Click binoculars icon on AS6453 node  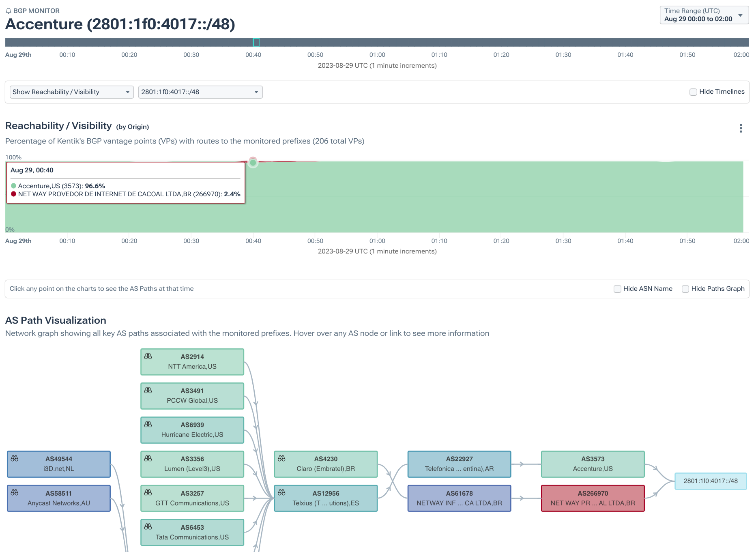[x=148, y=526]
